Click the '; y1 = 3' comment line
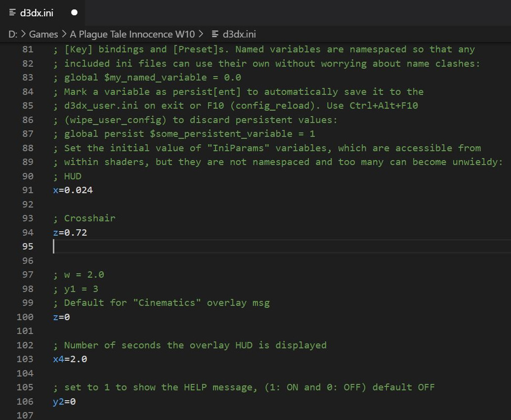Viewport: 511px width, 420px height. (x=76, y=289)
